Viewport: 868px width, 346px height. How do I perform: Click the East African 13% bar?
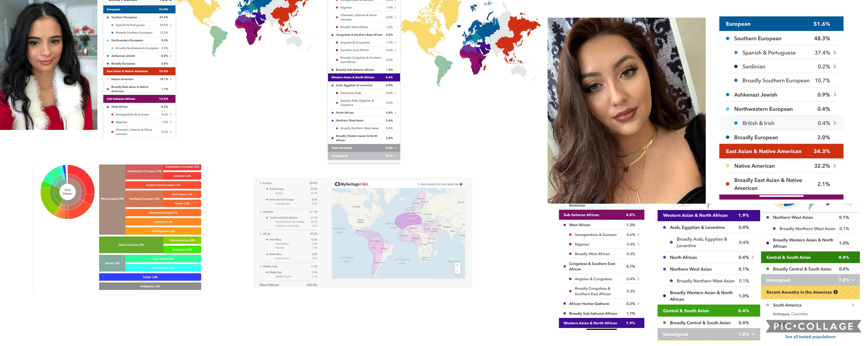163,259
